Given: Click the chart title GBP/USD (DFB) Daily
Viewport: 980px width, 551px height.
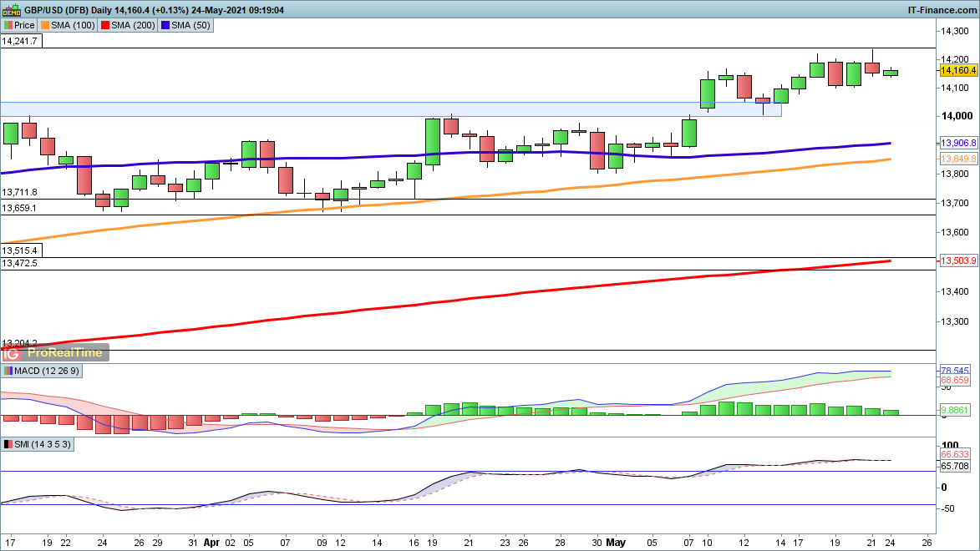Looking at the screenshot, I should tap(69, 10).
